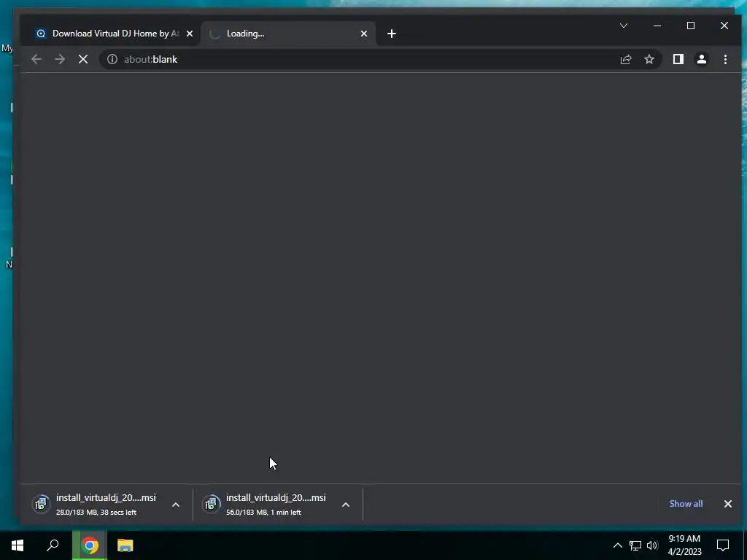
Task: Toggle the Chrome side panel
Action: click(x=678, y=60)
